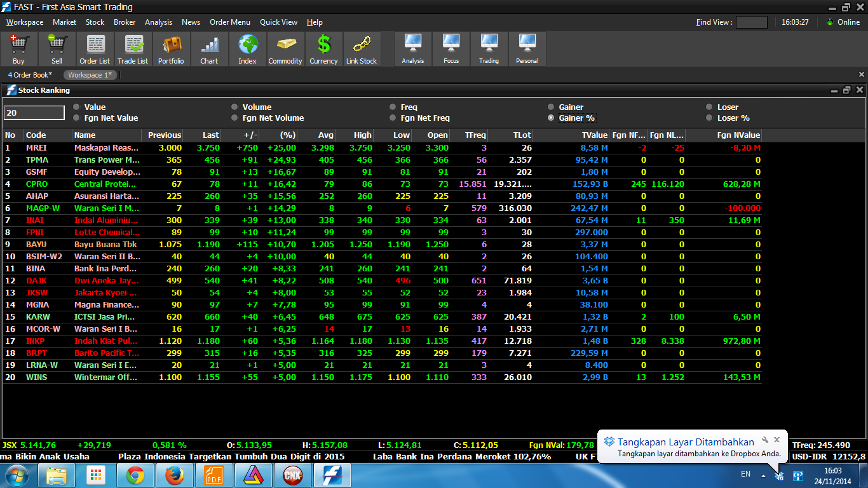Open the Broker menu
The image size is (868, 488).
[x=125, y=22]
